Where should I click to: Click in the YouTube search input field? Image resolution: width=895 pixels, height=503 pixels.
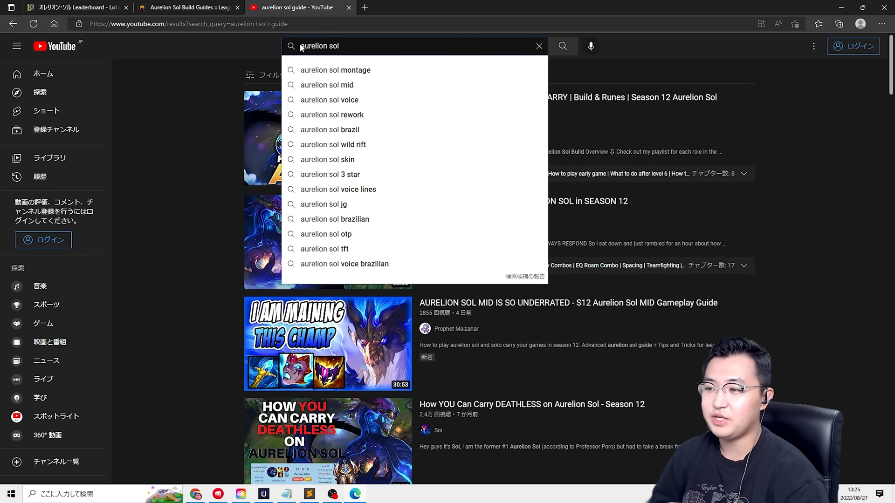coord(415,46)
